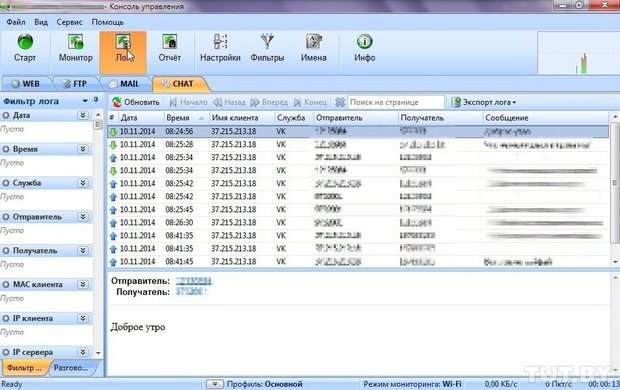Viewport: 620px width, 390px height.
Task: Switch to the Разгово... bottom tab
Action: click(72, 368)
